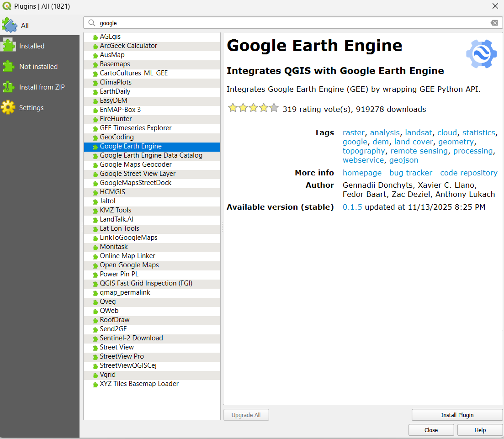
Task: Click the Not installed puzzle icon
Action: click(x=8, y=66)
